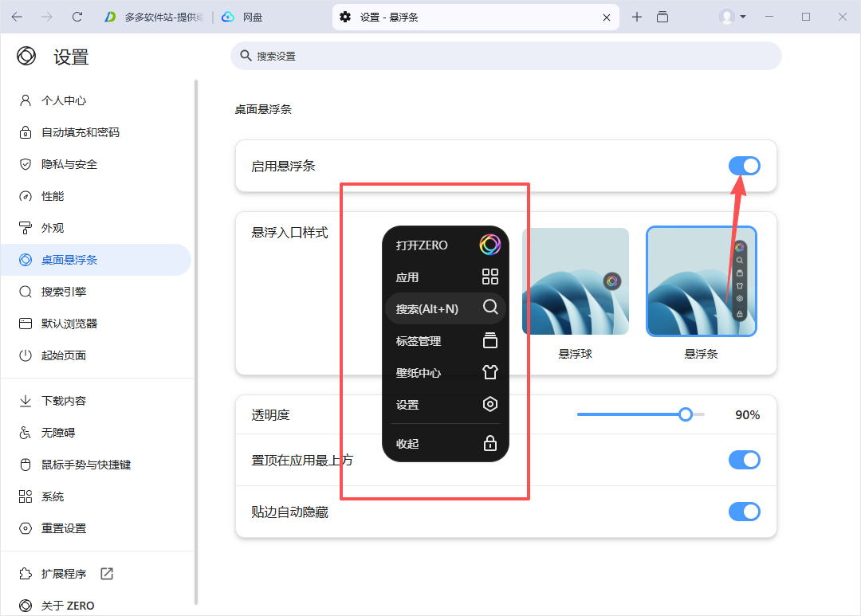Click the browser forward arrow
This screenshot has width=861, height=616.
[x=47, y=17]
